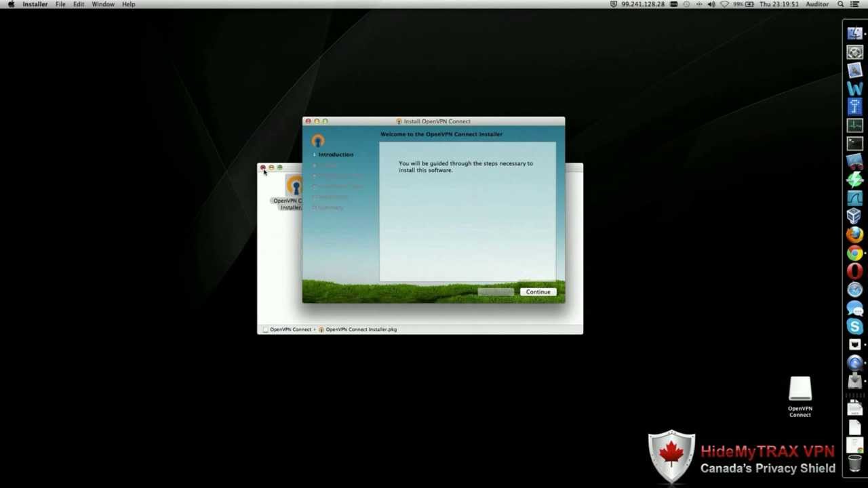Click the Wi-Fi status icon in menu bar

[x=724, y=4]
